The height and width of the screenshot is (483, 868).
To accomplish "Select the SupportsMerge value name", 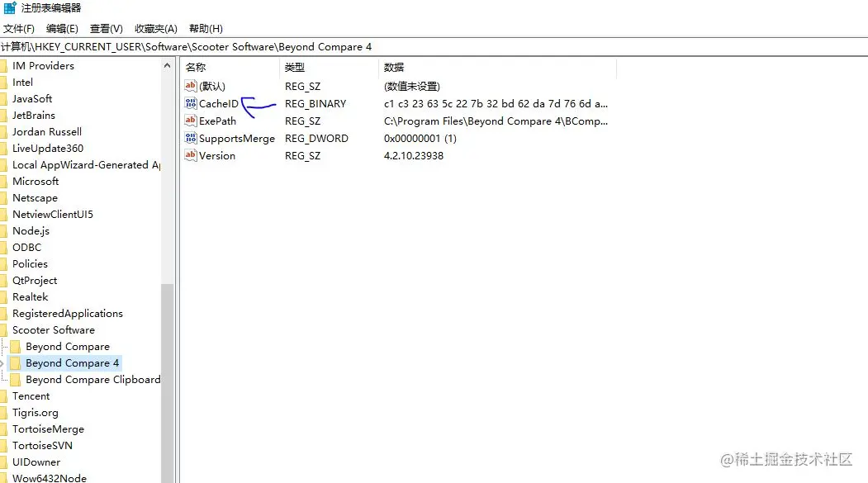I will (237, 139).
